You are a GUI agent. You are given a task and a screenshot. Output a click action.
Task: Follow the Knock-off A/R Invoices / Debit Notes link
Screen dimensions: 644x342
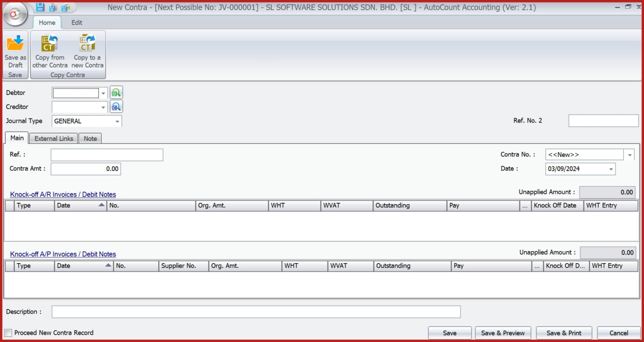(x=63, y=194)
